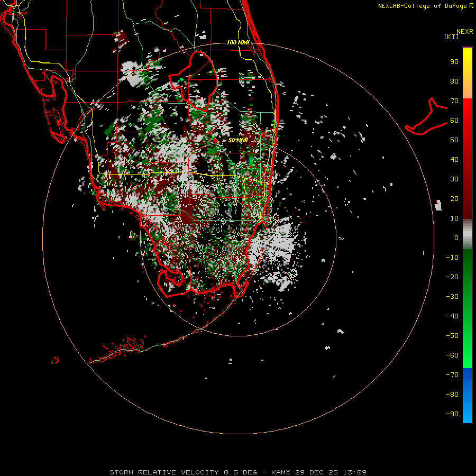Pick the gray zero-velocity band on color bar
Viewport: 476px width, 476px height.
click(467, 234)
